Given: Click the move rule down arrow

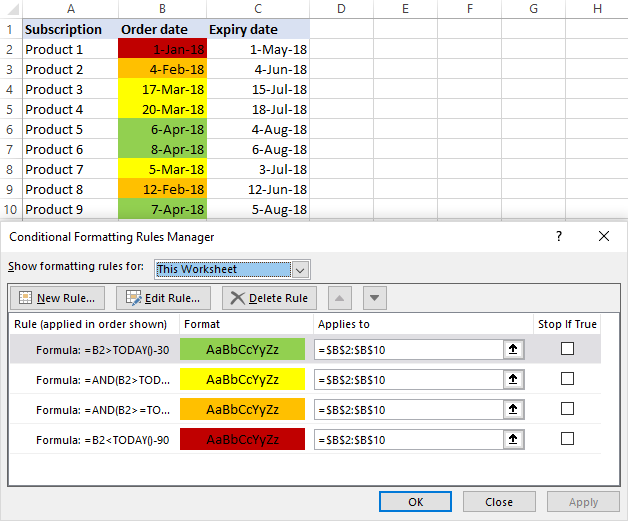Looking at the screenshot, I should click(374, 298).
